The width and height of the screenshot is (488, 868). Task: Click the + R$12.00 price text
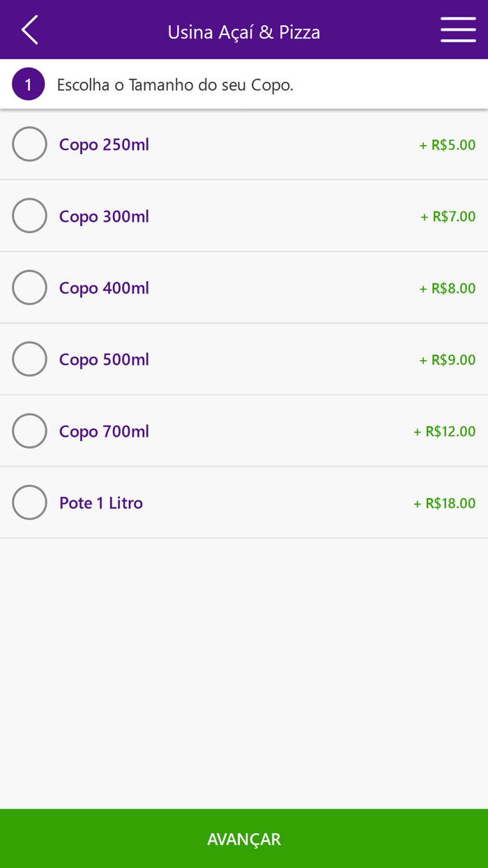pos(445,431)
